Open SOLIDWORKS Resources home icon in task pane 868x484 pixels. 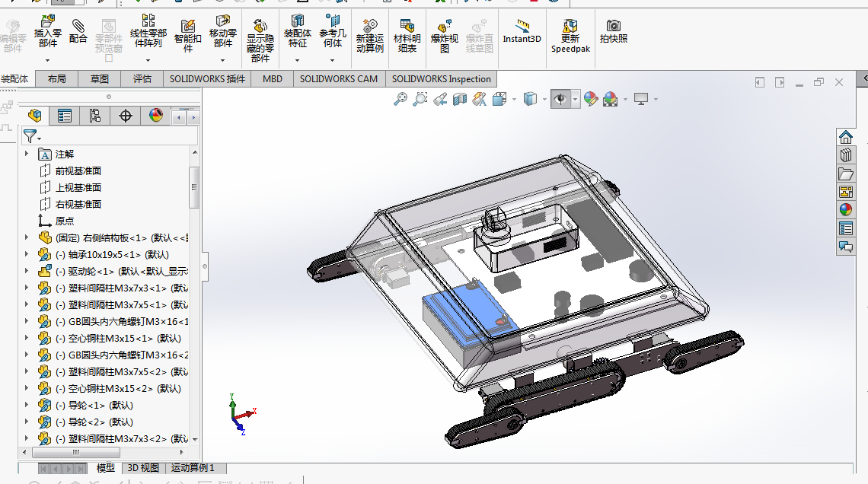pos(845,137)
